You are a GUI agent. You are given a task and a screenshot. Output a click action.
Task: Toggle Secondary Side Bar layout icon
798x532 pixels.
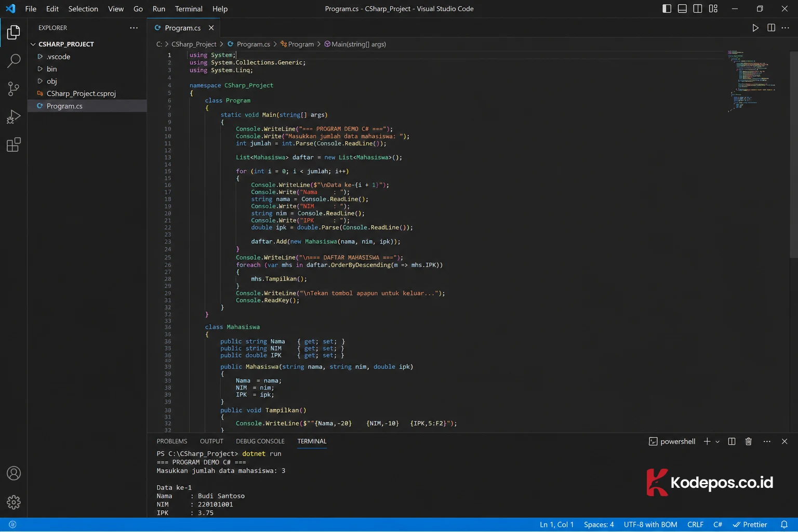698,9
